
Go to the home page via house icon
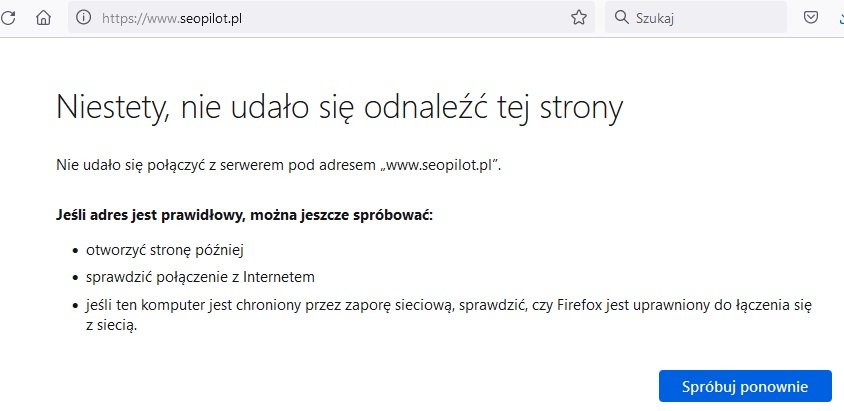pyautogui.click(x=43, y=17)
